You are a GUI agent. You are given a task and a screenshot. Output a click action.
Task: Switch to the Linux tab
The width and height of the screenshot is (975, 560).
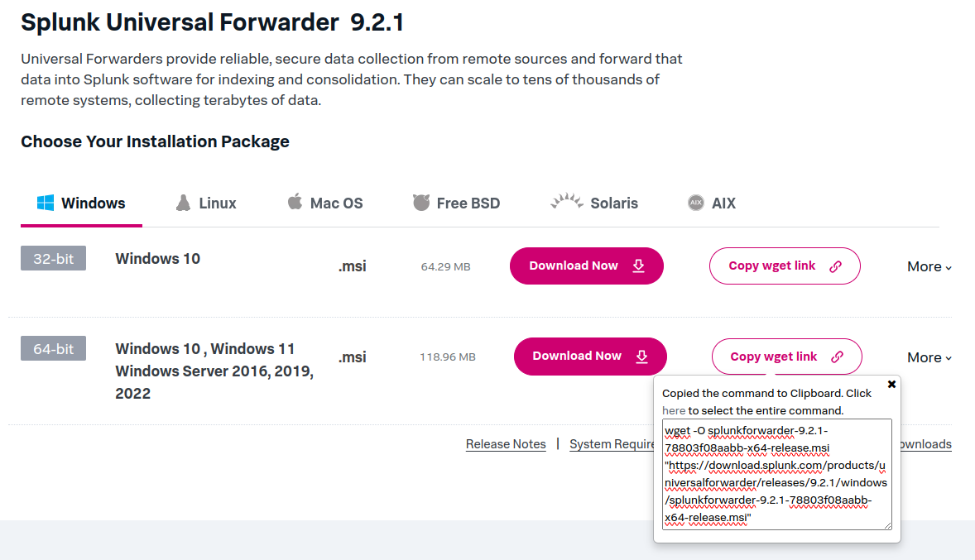pos(217,203)
